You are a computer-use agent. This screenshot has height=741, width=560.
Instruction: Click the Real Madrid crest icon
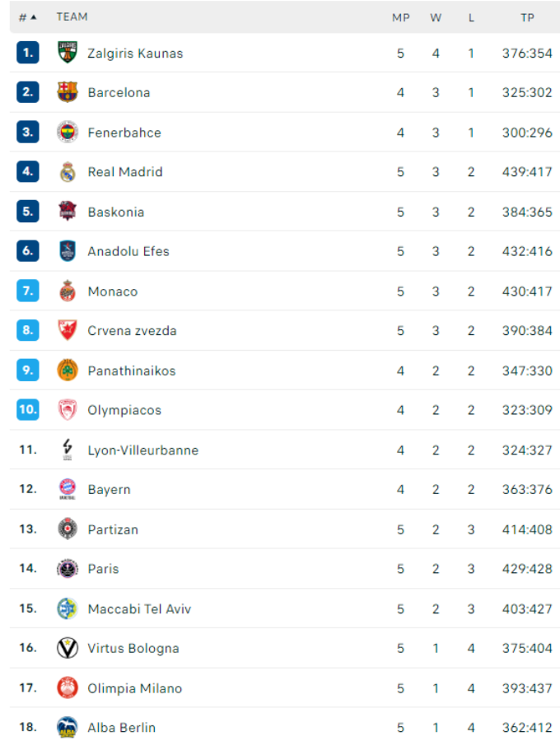coord(68,172)
